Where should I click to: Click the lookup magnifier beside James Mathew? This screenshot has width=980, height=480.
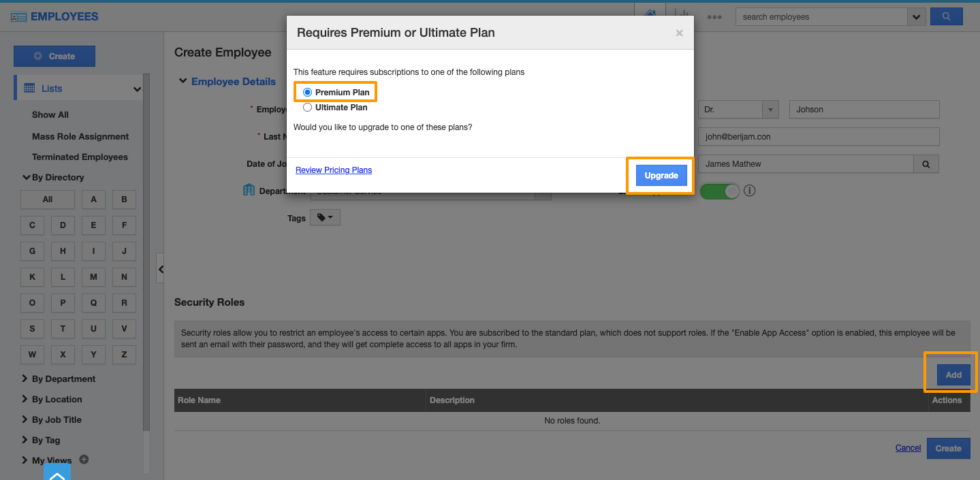click(926, 164)
